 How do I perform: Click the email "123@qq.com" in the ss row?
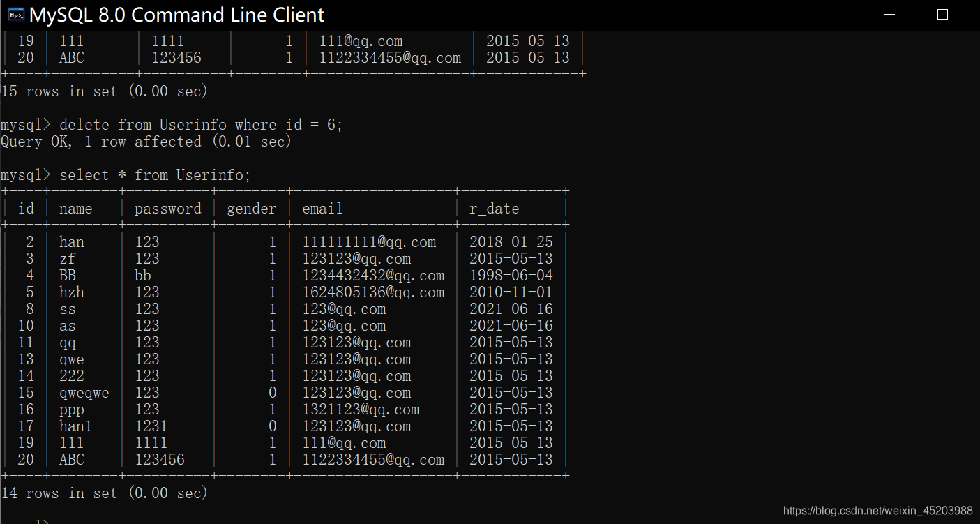(x=344, y=309)
